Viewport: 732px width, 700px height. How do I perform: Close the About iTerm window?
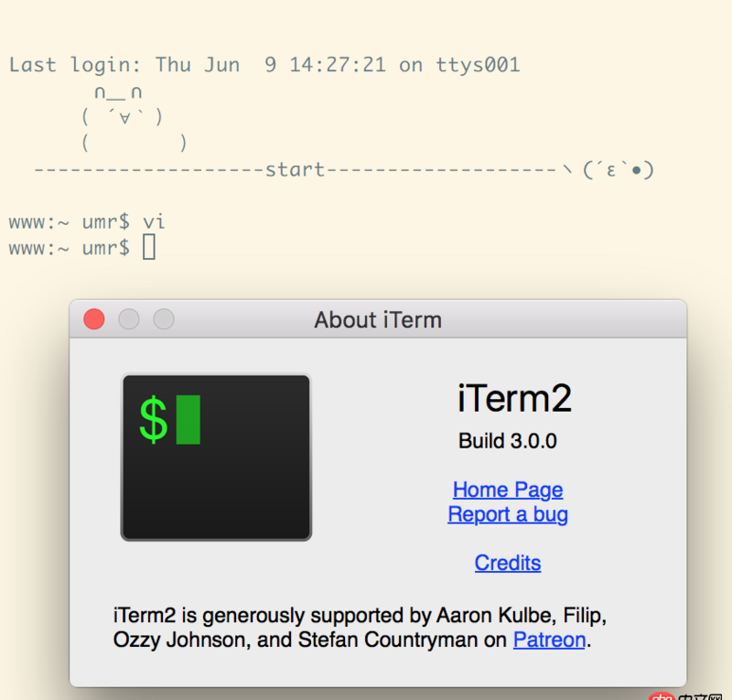coord(94,319)
